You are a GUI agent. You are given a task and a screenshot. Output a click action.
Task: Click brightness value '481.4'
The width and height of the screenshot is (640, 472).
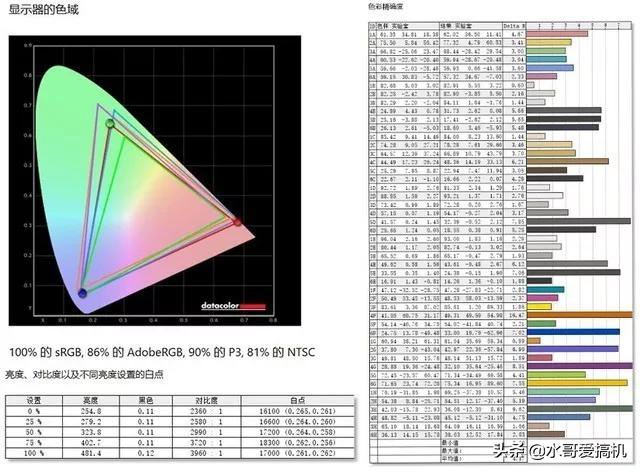(91, 453)
